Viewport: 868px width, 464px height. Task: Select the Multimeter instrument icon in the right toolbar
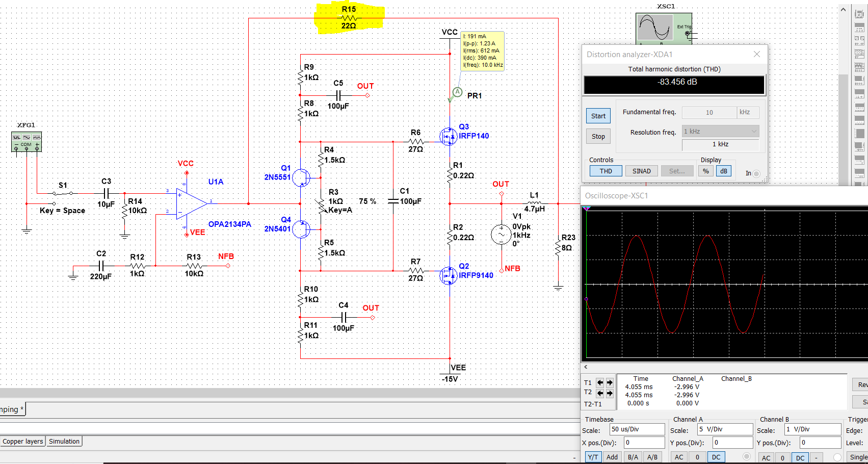(x=859, y=14)
